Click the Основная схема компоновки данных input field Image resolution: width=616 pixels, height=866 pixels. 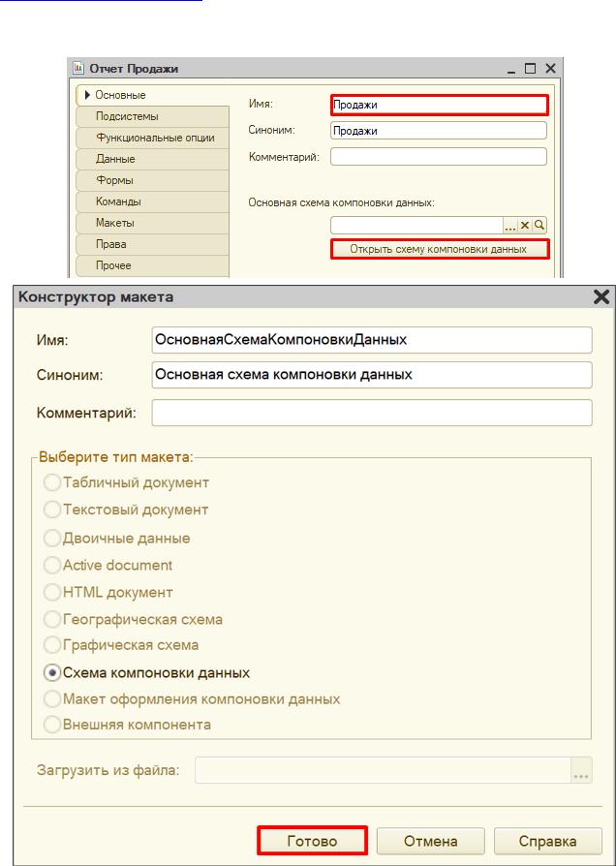pyautogui.click(x=416, y=226)
